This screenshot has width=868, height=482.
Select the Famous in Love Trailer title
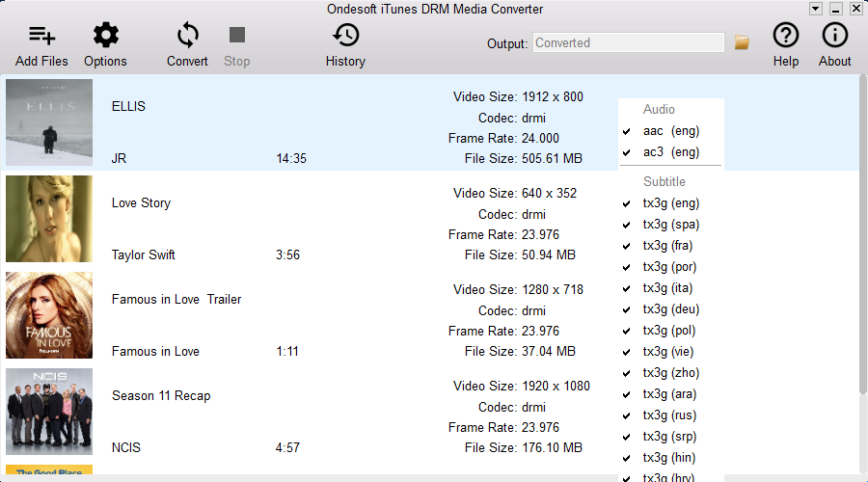[x=176, y=299]
